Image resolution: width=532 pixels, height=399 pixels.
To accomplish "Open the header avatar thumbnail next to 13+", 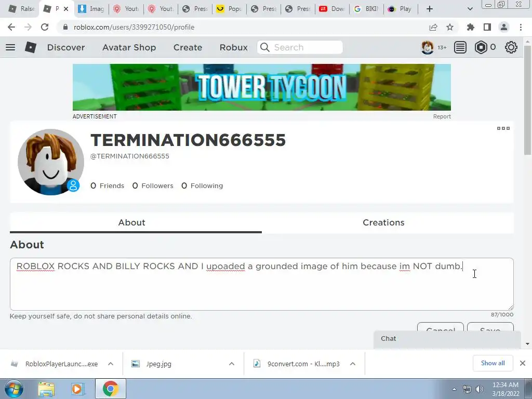I will coord(427,47).
